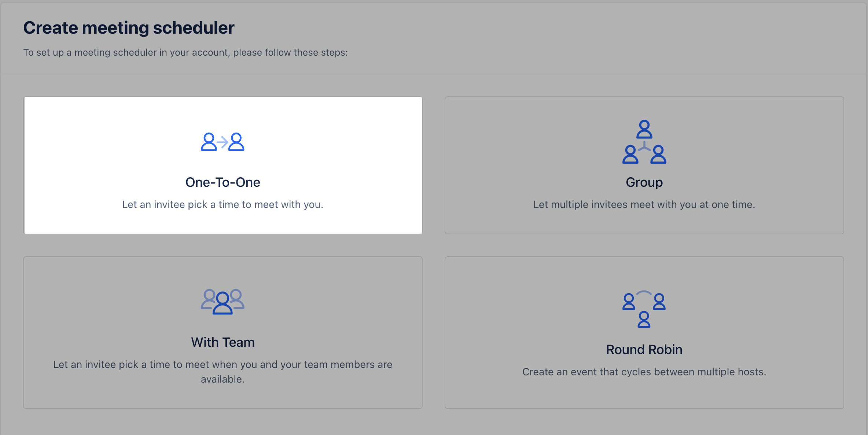Click the With Team availability description text

[x=223, y=372]
